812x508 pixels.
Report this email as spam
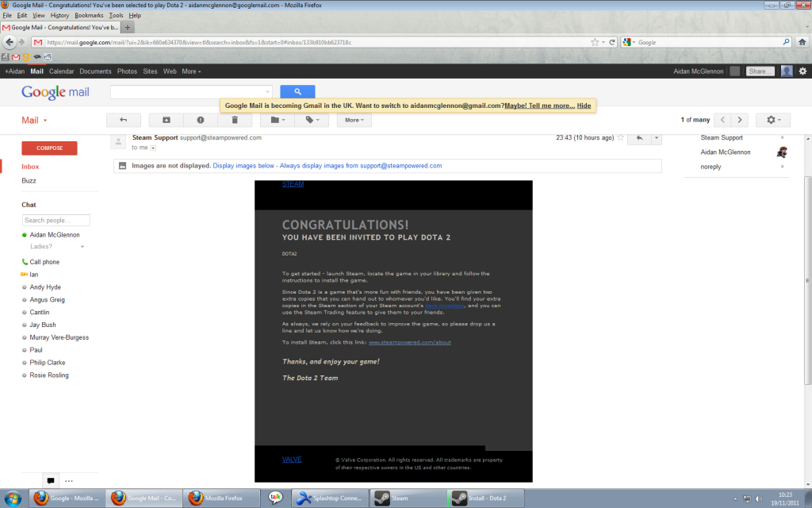(x=201, y=120)
